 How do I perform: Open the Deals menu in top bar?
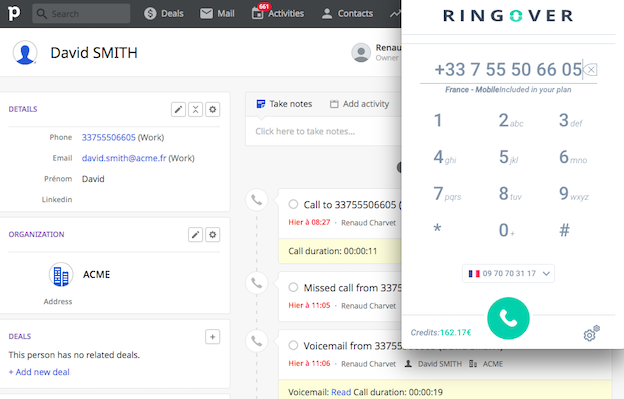pyautogui.click(x=164, y=14)
